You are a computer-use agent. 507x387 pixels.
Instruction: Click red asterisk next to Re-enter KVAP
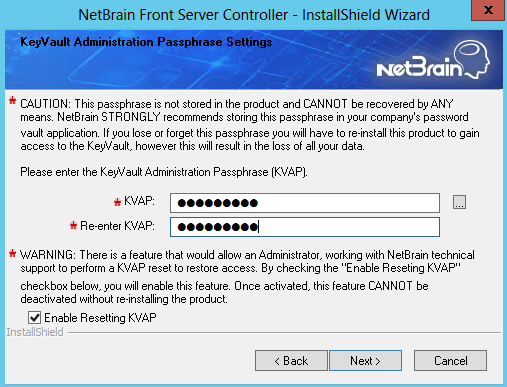pos(73,225)
